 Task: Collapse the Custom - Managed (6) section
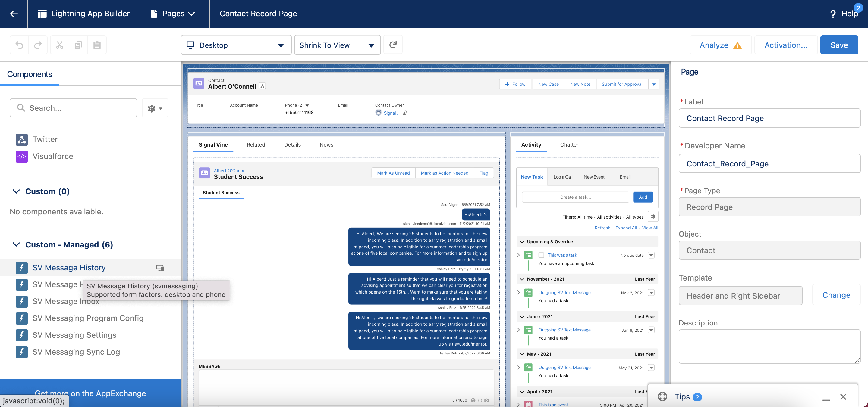(16, 245)
